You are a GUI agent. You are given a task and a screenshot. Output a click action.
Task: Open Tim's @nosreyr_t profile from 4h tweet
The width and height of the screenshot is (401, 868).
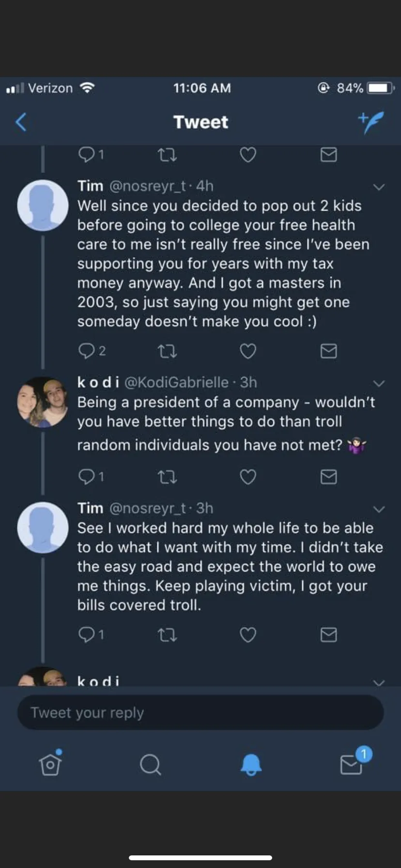pyautogui.click(x=148, y=186)
